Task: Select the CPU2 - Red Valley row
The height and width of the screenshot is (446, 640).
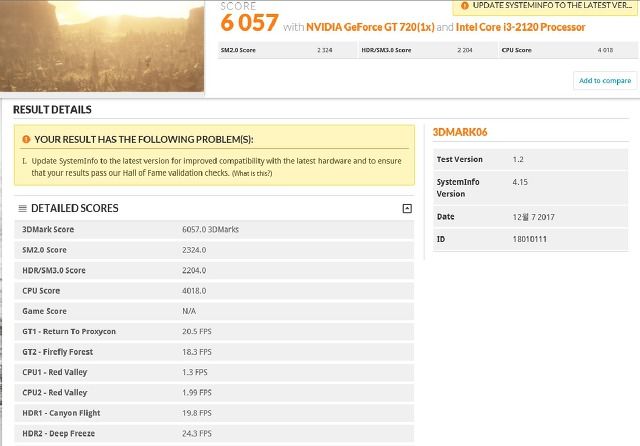Action: tap(214, 393)
